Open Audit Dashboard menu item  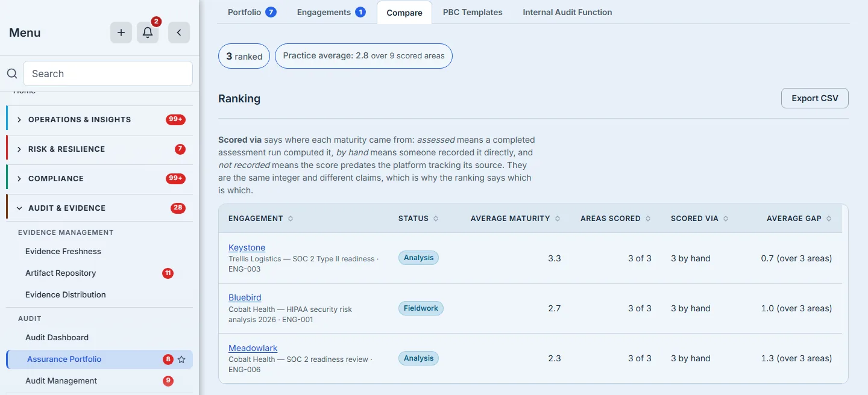[57, 338]
